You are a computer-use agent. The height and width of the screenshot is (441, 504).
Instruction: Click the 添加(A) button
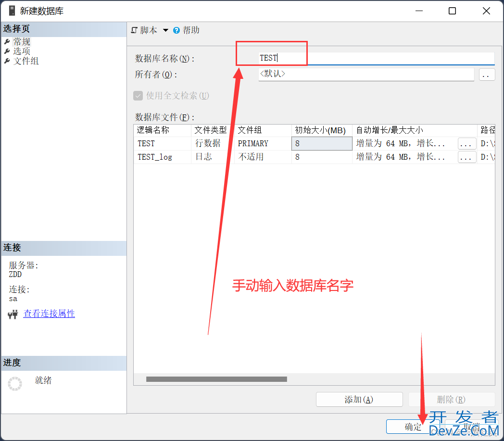coord(359,399)
